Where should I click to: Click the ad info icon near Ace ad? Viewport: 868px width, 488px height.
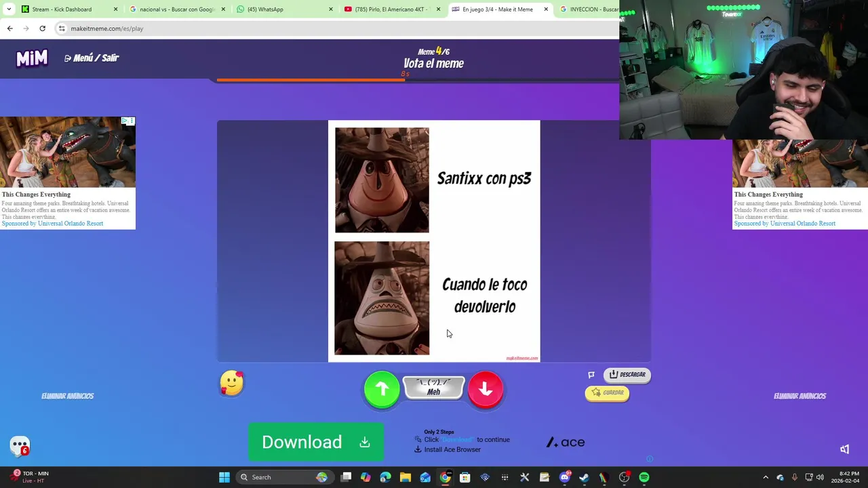(x=649, y=459)
